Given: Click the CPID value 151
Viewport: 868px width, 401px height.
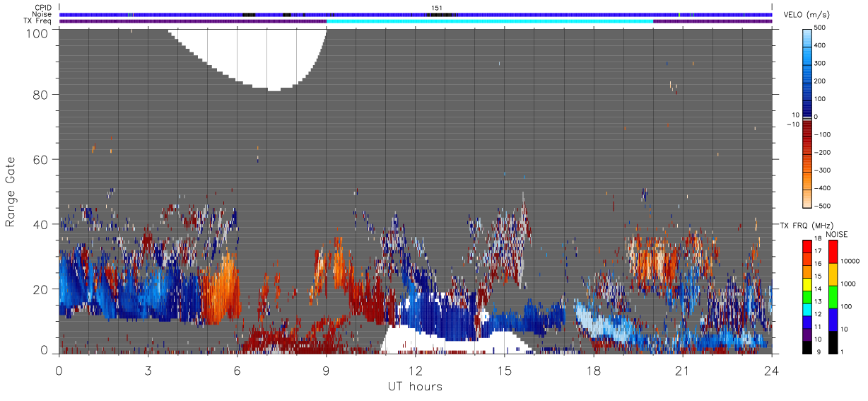Looking at the screenshot, I should 437,8.
